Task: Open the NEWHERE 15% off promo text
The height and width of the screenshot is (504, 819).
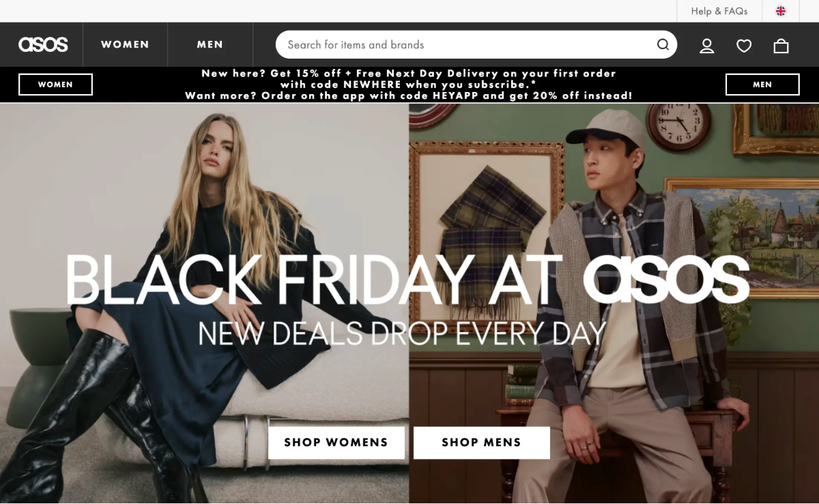Action: pos(409,79)
